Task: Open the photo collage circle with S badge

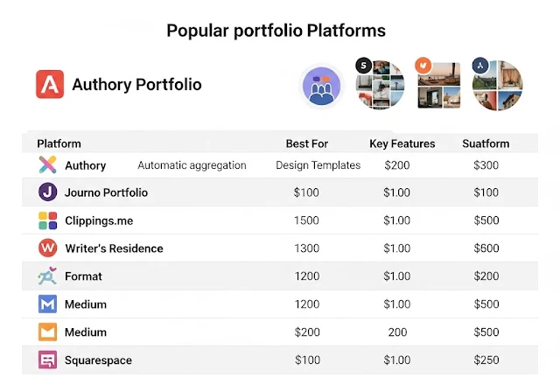Action: 381,86
